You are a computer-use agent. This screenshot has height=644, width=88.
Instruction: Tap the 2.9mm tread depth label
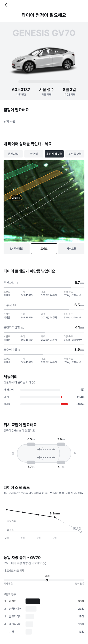click(16, 198)
